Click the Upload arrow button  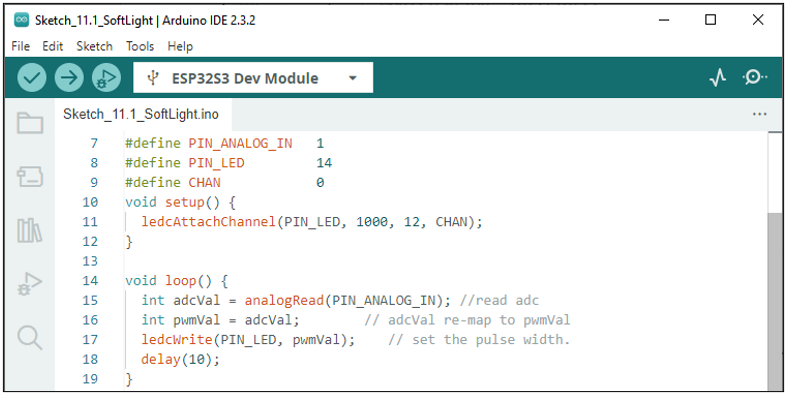click(x=69, y=78)
